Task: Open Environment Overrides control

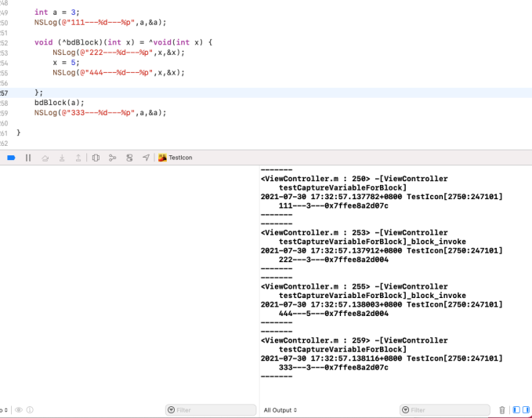Action: 129,158
